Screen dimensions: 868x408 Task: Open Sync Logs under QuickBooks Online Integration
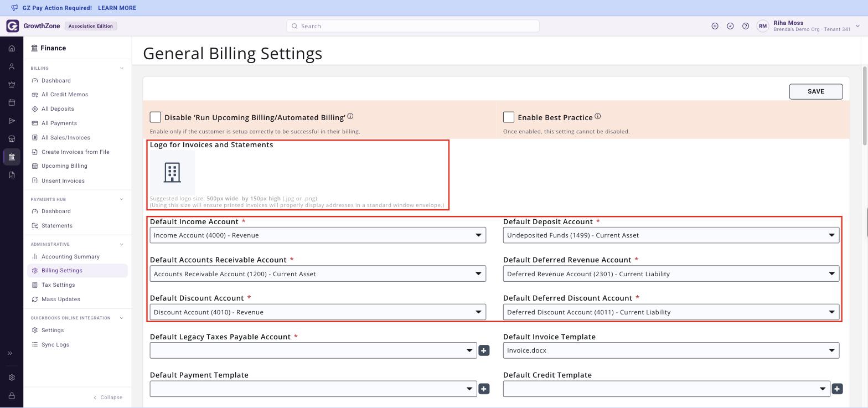(x=55, y=345)
